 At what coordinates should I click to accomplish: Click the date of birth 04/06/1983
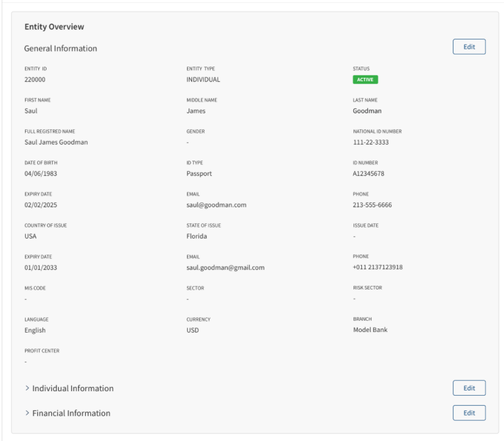pos(41,173)
